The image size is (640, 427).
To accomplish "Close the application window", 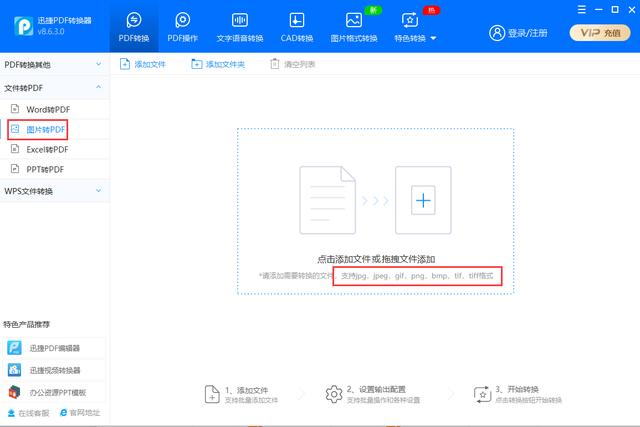I will pos(631,9).
